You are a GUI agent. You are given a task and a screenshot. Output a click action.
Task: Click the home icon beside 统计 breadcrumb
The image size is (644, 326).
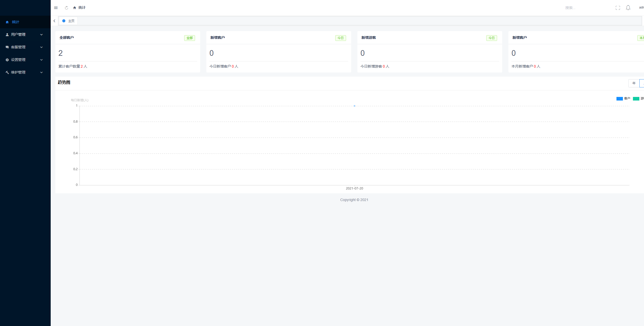coord(75,8)
